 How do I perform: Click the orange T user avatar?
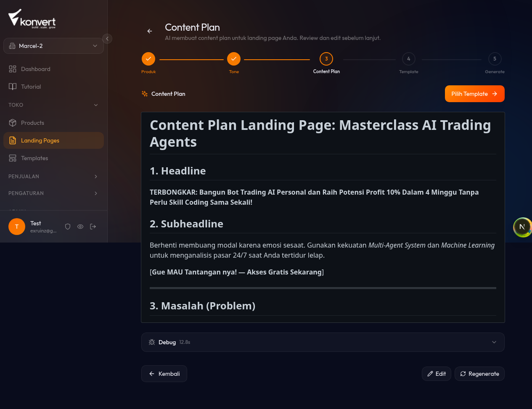pyautogui.click(x=17, y=227)
